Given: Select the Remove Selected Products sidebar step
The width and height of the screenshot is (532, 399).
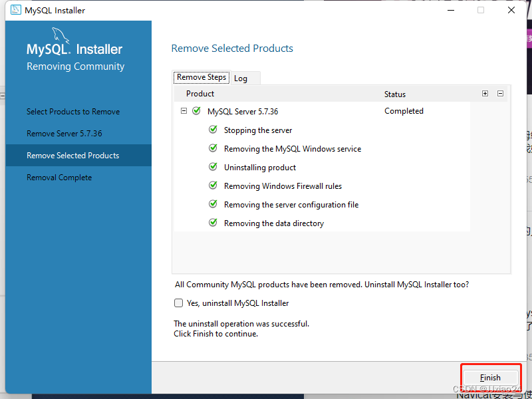Looking at the screenshot, I should (78, 156).
